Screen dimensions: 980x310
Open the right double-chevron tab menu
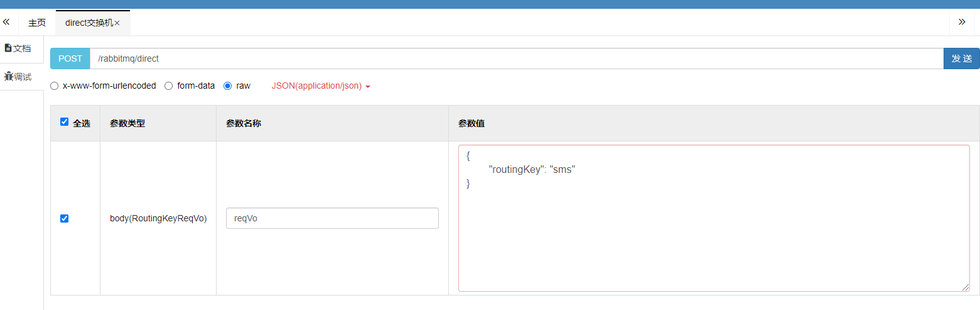962,22
